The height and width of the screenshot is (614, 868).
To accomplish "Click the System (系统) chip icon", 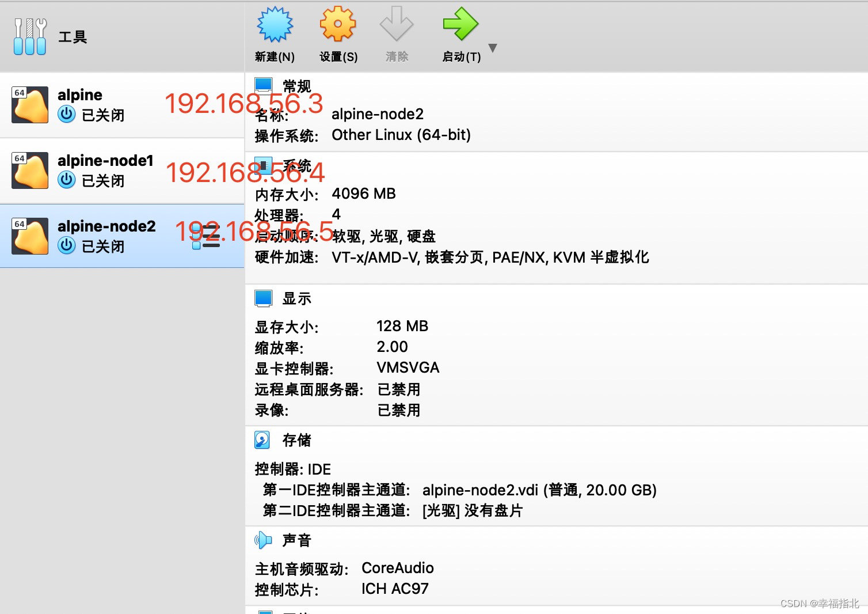I will (x=264, y=166).
